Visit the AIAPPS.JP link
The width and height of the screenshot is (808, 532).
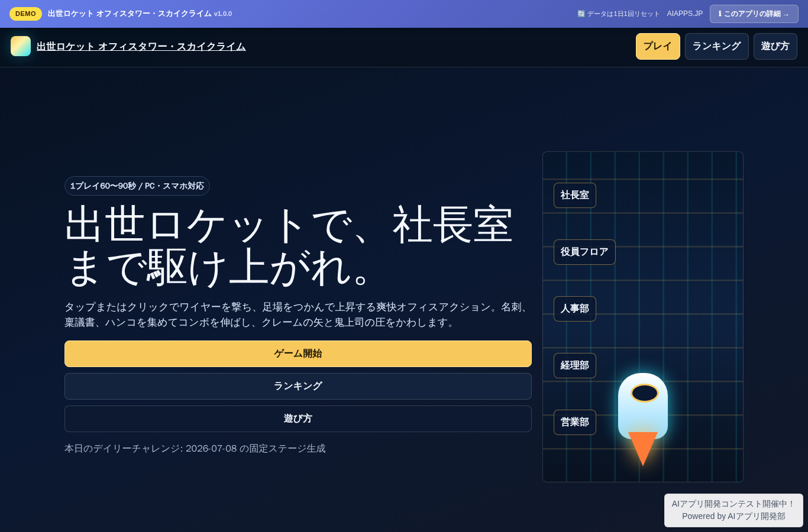click(x=685, y=14)
